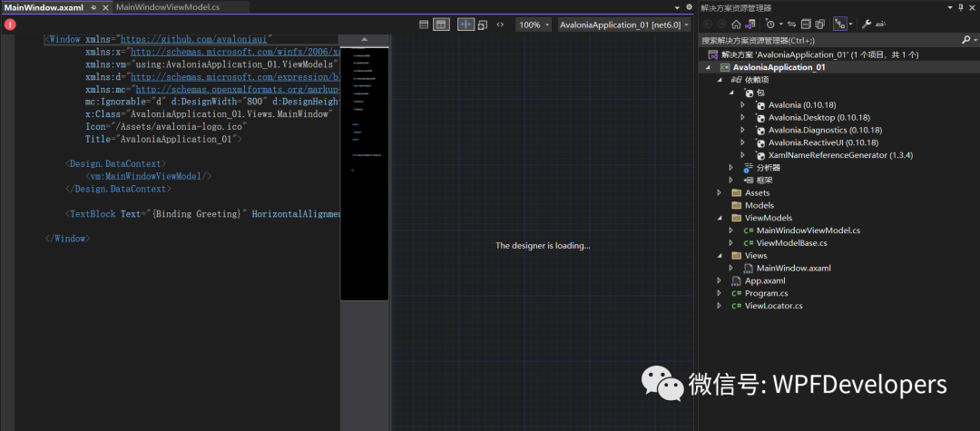Viewport: 980px width, 431px height.
Task: Open the AvaloniaApplication_01 [net6.0] target dropdown
Action: pos(623,24)
